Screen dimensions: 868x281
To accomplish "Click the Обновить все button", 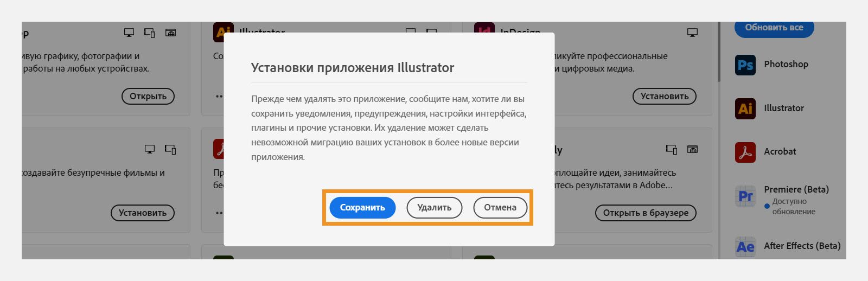I will pyautogui.click(x=774, y=28).
